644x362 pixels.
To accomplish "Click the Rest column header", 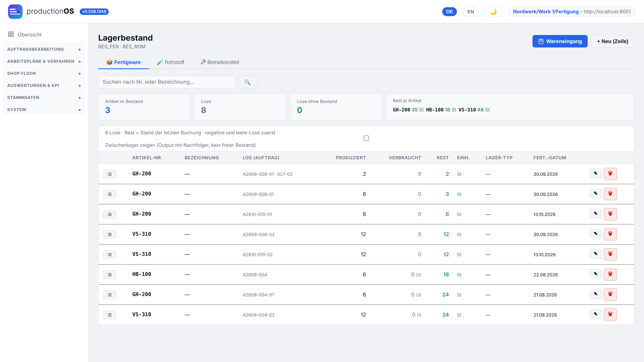I will [443, 158].
